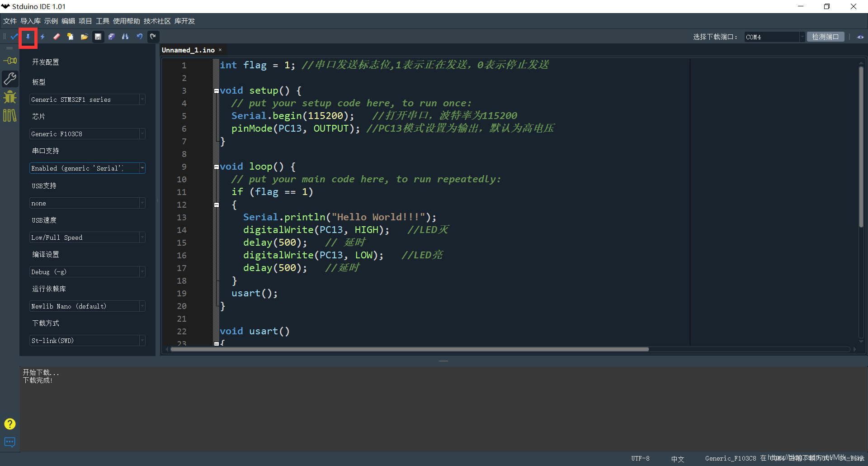The image size is (868, 466).
Task: Open the 使用帮助 menu
Action: point(127,21)
